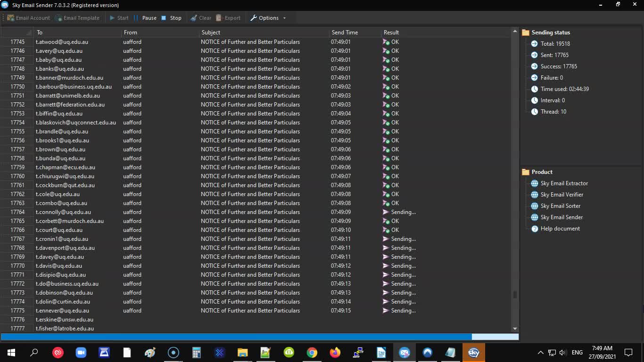This screenshot has width=644, height=362.
Task: Click the clock icon beside Thread: 10
Action: pyautogui.click(x=535, y=112)
